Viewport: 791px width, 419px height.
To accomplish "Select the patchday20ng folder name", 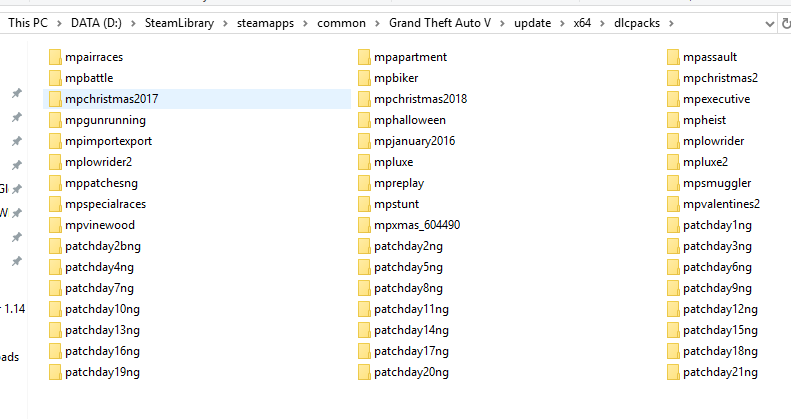I will coord(411,373).
